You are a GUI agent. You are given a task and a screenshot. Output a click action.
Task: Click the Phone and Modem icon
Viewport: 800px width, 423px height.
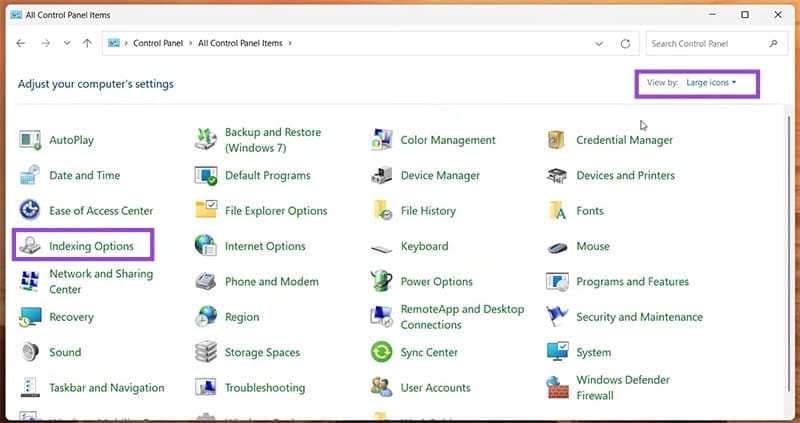point(206,281)
